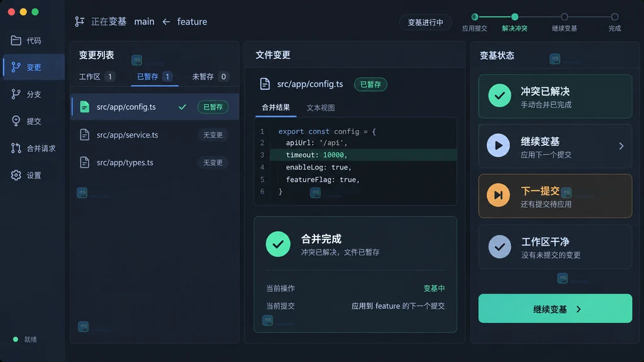Image resolution: width=644 pixels, height=362 pixels.
Task: Click the 继续变基 progress step
Action: 564,22
